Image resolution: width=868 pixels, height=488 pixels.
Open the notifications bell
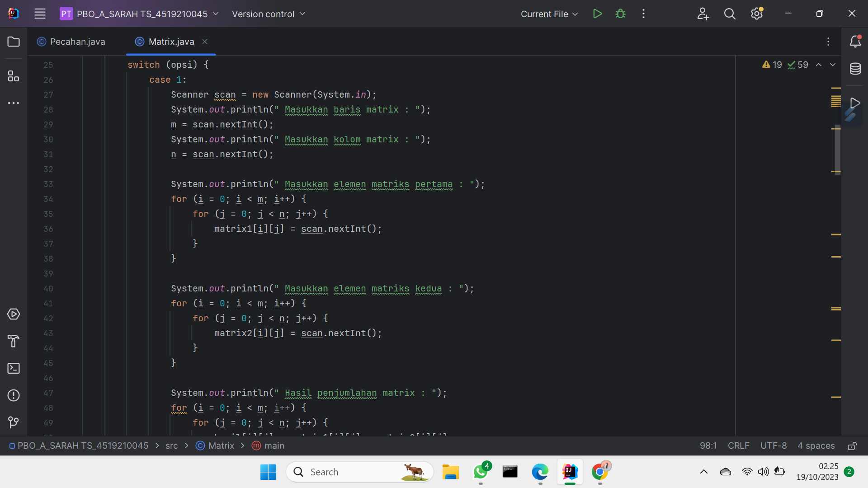click(x=855, y=42)
